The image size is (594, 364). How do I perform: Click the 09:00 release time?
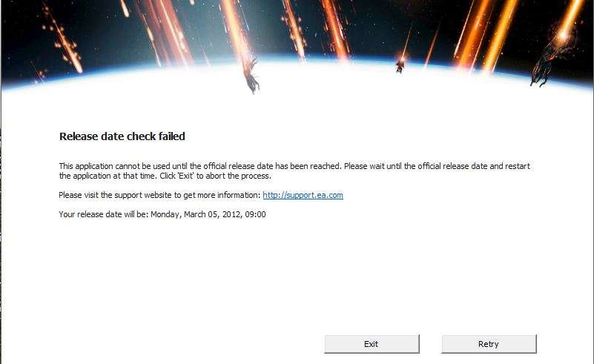click(x=255, y=214)
